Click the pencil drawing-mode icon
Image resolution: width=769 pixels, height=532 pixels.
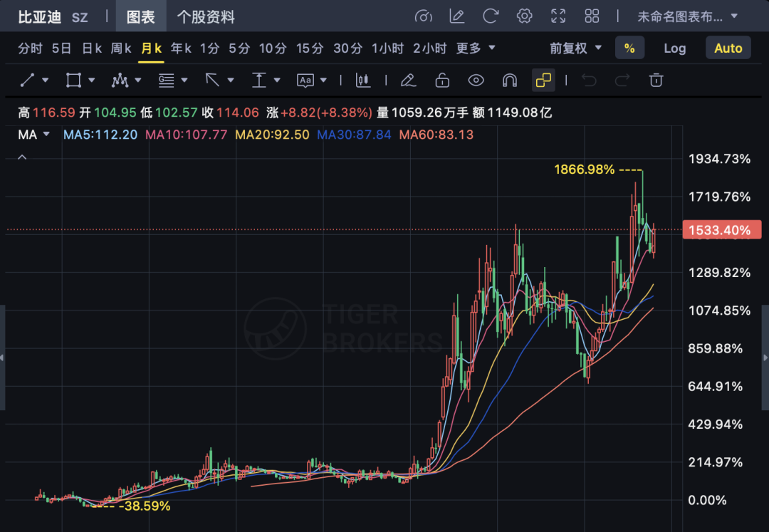[x=408, y=80]
